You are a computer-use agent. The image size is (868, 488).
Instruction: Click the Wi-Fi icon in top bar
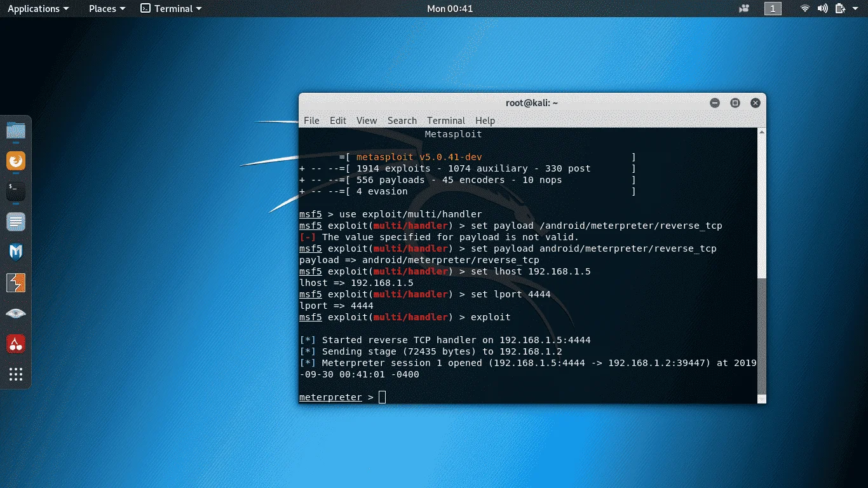[805, 8]
